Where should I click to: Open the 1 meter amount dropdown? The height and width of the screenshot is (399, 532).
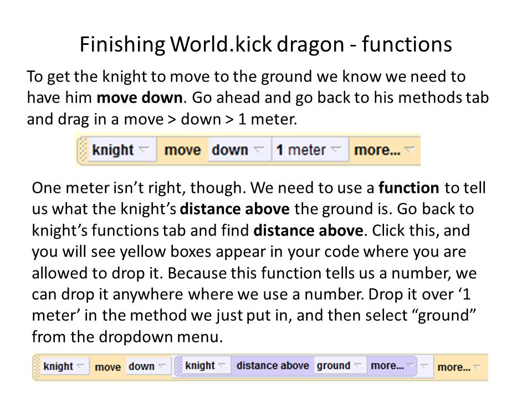[x=310, y=150]
